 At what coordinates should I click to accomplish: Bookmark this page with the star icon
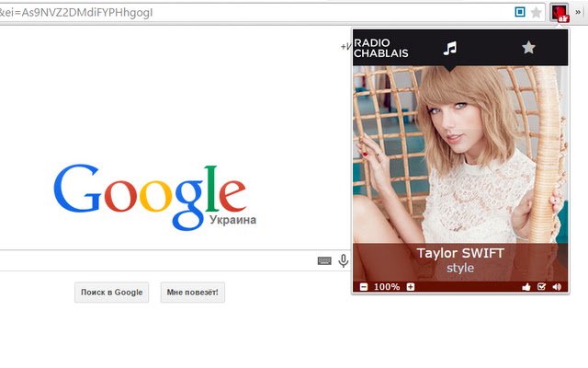point(537,13)
